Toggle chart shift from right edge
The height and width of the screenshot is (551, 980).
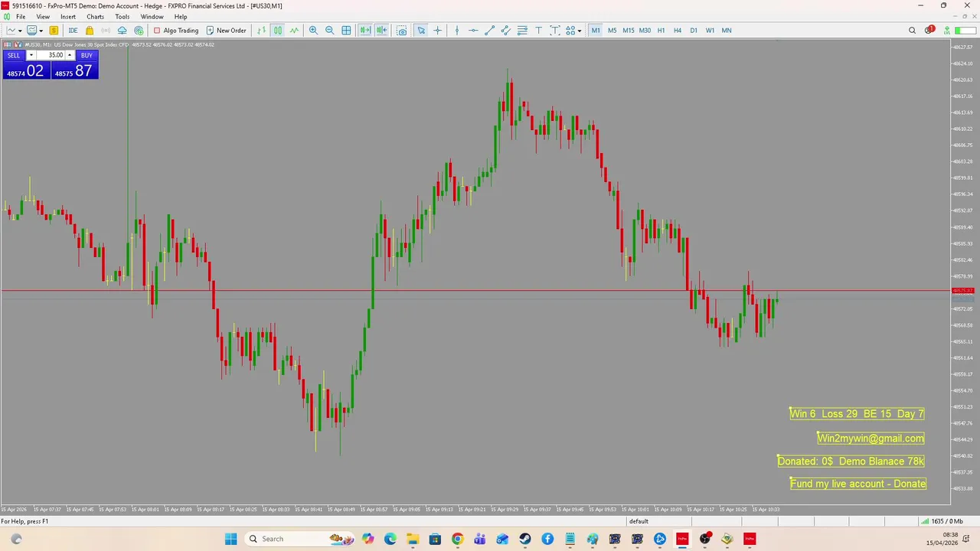click(x=381, y=31)
